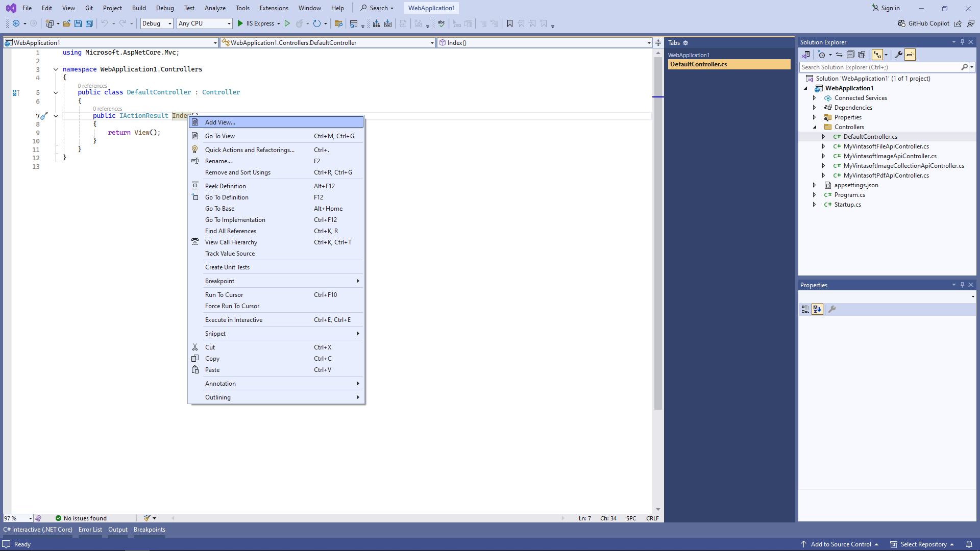The image size is (980, 551).
Task: Open the Error List tab
Action: [90, 530]
